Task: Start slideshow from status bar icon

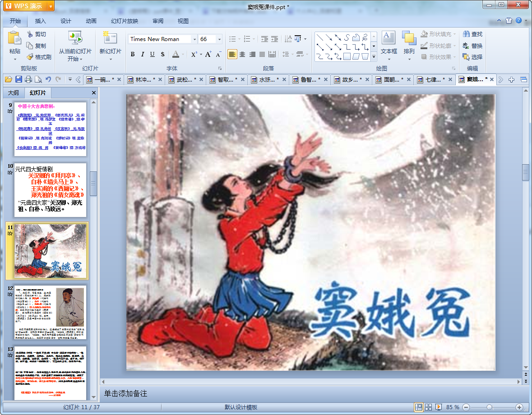Action: click(x=438, y=407)
